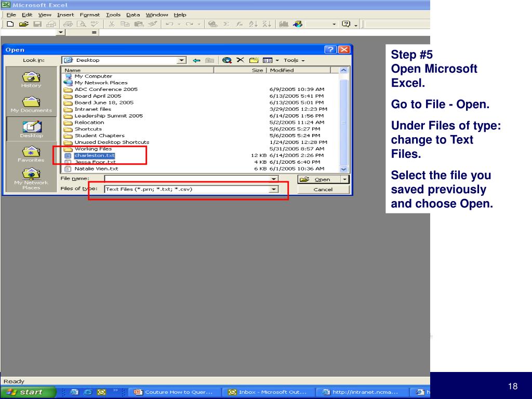Expand the Look in Desktop dropdown

(182, 60)
